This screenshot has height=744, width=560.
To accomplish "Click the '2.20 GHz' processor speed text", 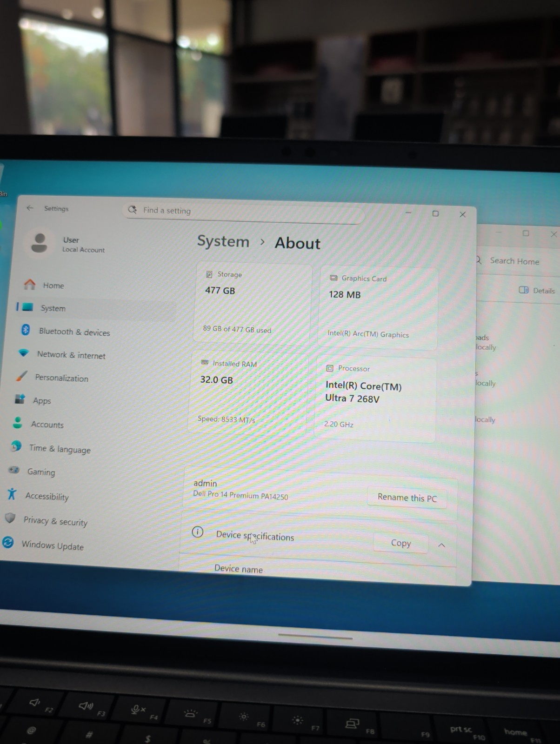I will click(x=339, y=424).
